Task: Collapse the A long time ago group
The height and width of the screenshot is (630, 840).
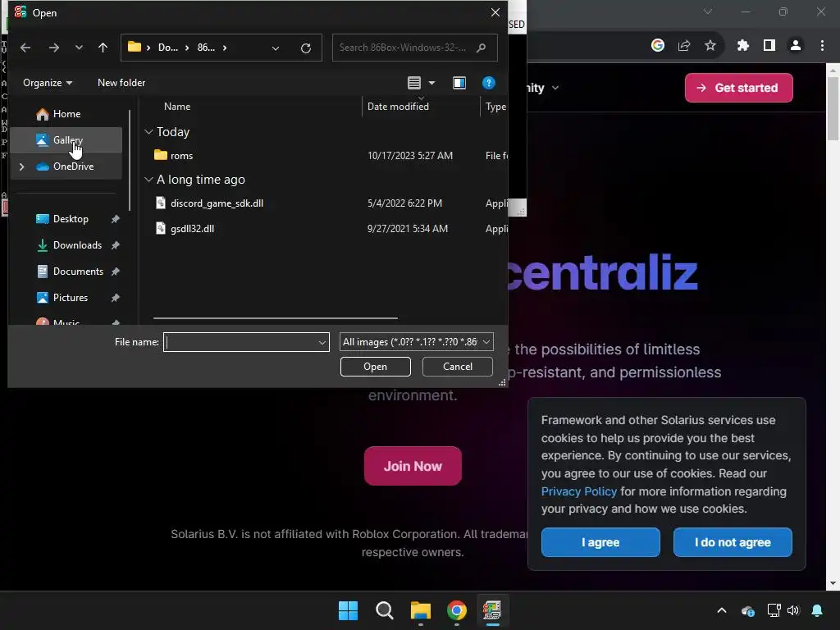Action: 148,180
